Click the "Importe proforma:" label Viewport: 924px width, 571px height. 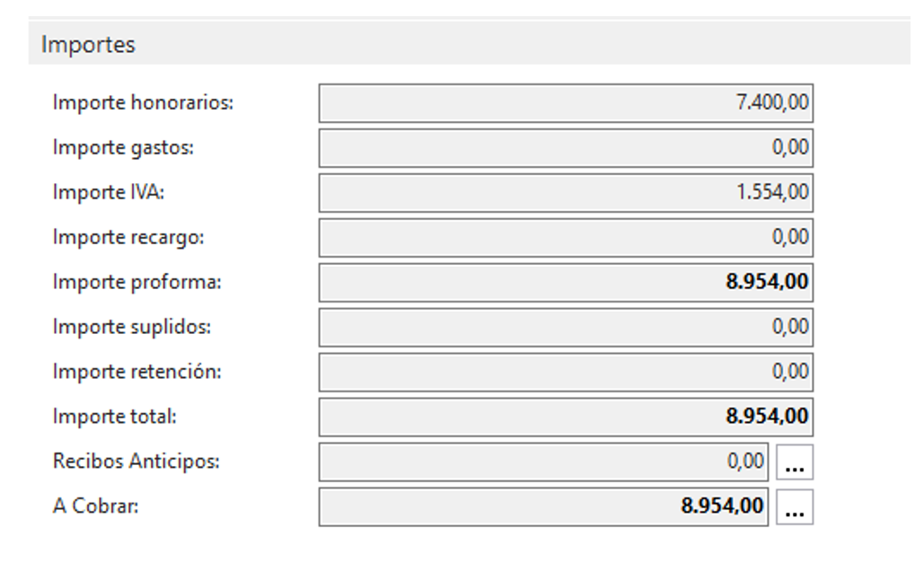[x=136, y=283]
